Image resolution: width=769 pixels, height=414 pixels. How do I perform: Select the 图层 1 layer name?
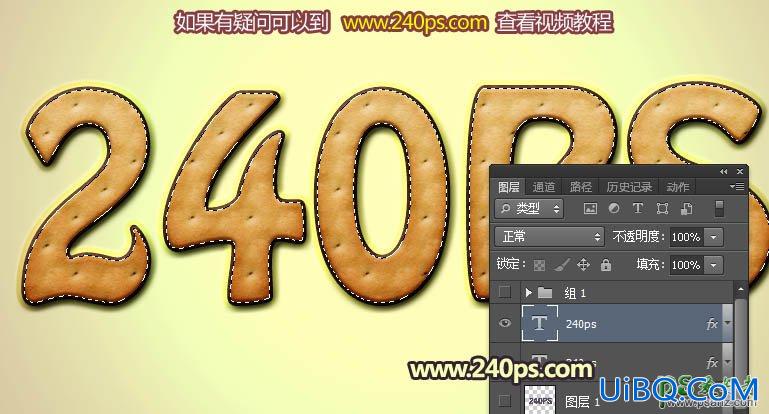pyautogui.click(x=583, y=402)
